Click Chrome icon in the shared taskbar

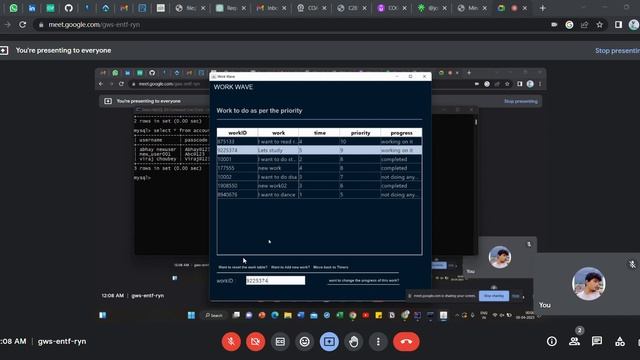353,315
